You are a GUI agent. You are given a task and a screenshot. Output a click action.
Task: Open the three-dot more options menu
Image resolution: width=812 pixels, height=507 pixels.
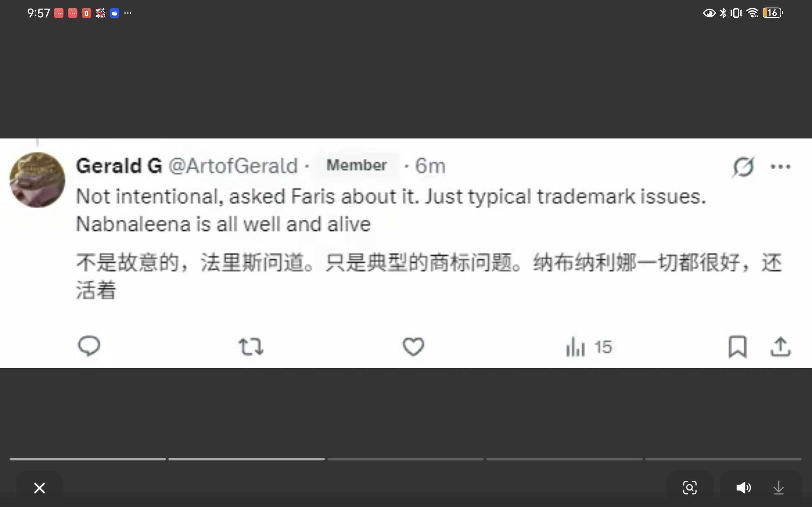(781, 167)
